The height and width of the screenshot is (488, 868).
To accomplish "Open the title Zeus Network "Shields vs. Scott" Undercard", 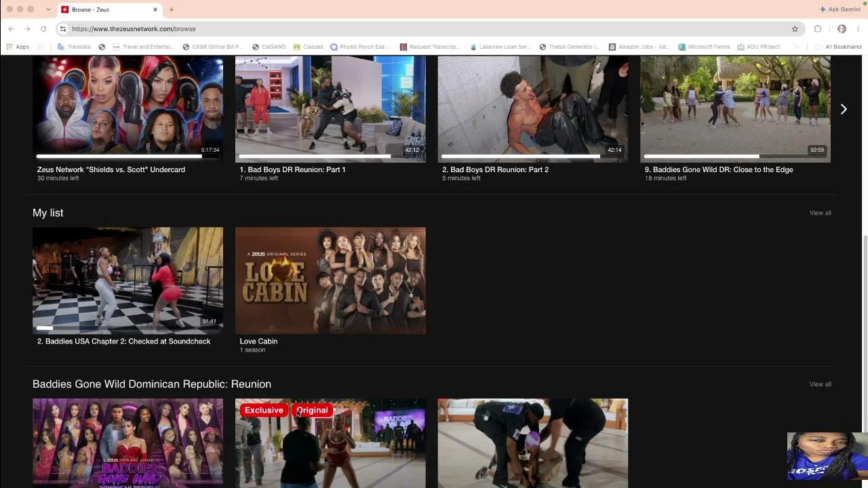I will coord(111,169).
